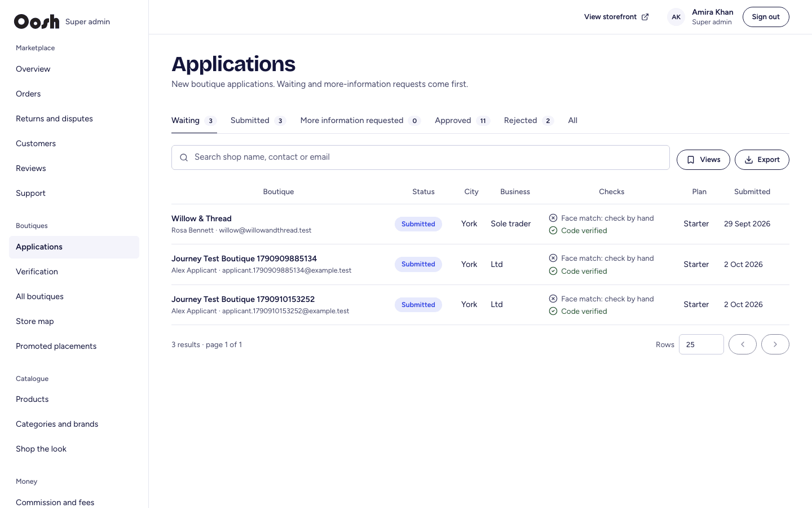Click the Sign out button
This screenshot has width=812, height=508.
point(766,17)
